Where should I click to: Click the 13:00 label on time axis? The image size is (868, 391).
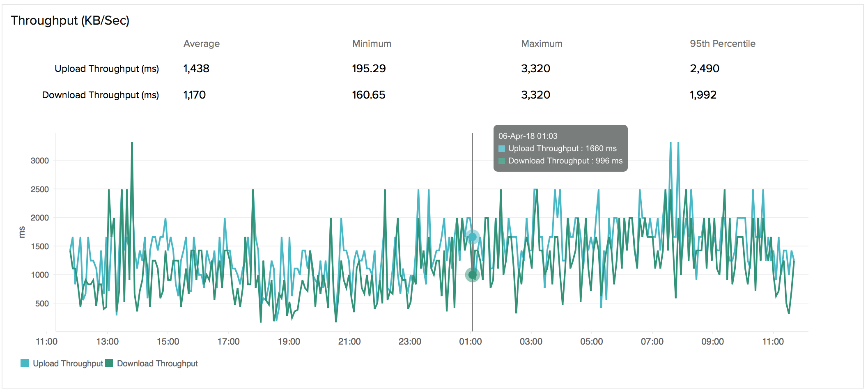point(107,341)
